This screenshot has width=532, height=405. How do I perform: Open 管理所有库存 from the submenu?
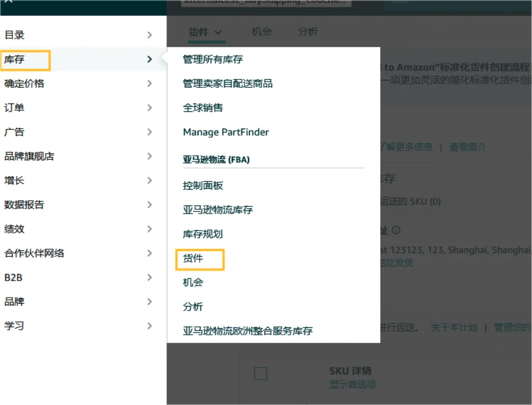(213, 59)
